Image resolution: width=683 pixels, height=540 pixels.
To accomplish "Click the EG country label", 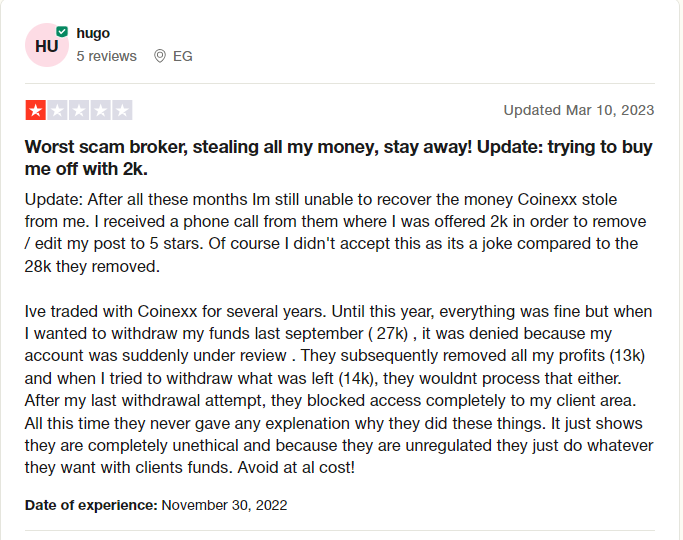I will coord(183,56).
